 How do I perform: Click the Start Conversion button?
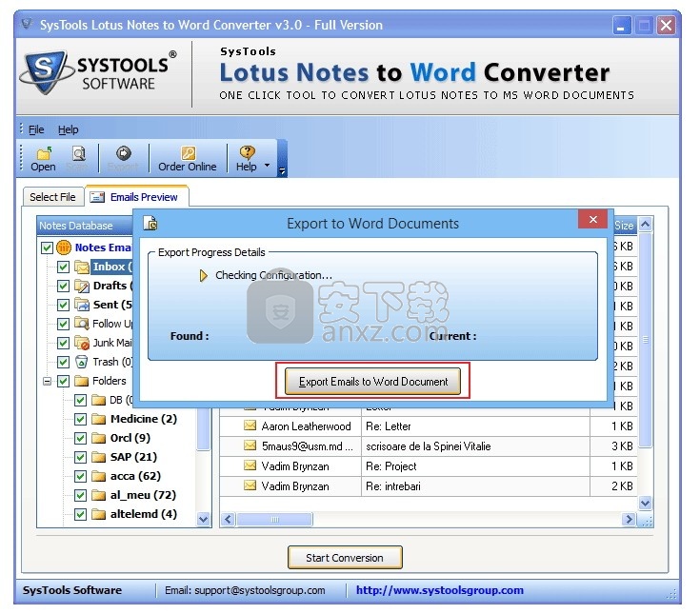click(x=345, y=558)
